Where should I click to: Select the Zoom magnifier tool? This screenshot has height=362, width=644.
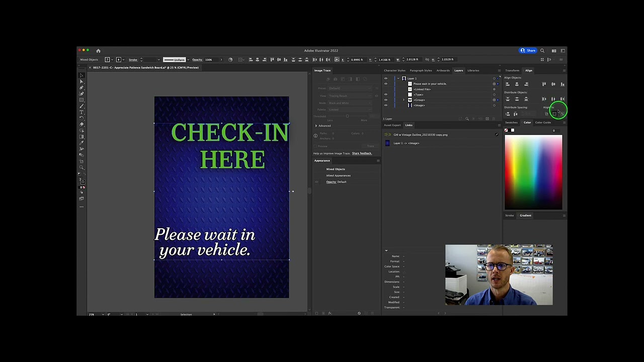(x=82, y=167)
